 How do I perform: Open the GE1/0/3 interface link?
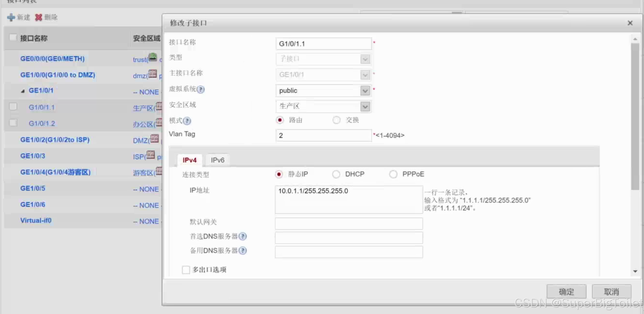33,156
